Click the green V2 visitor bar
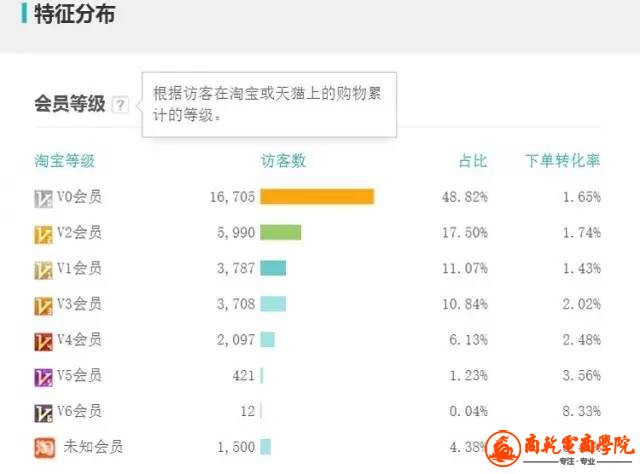 (x=281, y=232)
